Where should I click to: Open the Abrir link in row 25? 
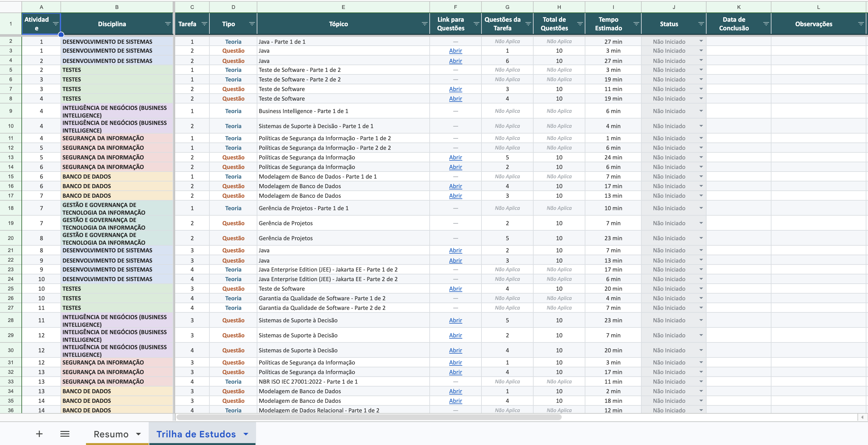(455, 289)
